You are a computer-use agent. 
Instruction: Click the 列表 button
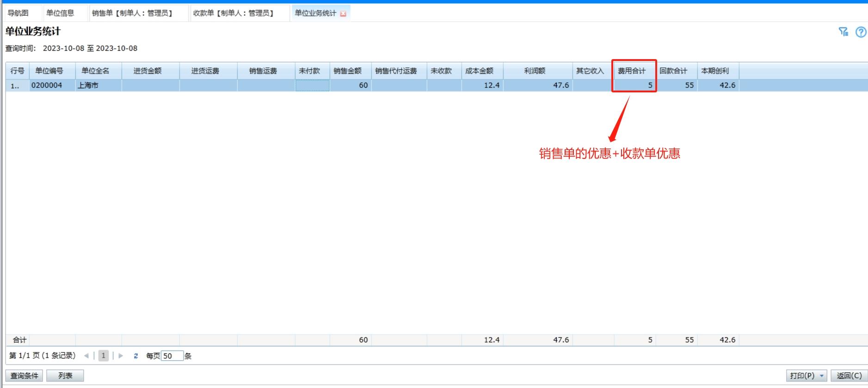(65, 376)
